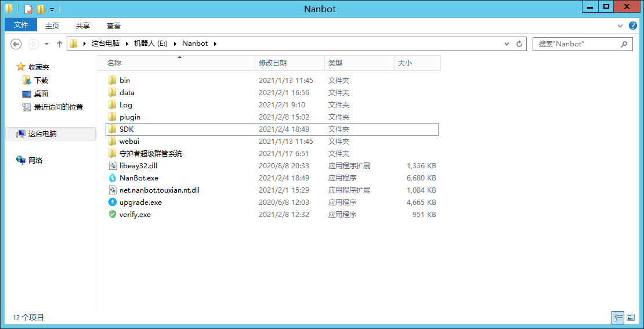Viewport: 644px width, 329px height.
Task: Sort by the 修改日期 column header
Action: (290, 63)
